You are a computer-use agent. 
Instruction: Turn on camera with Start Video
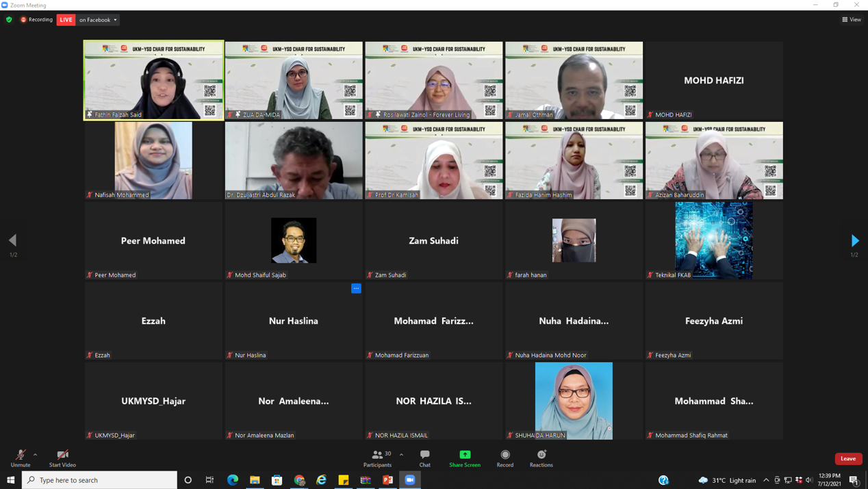tap(62, 457)
